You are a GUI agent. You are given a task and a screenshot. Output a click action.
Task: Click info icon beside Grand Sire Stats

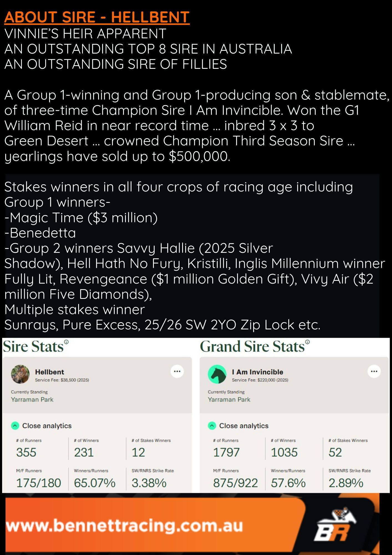click(307, 342)
